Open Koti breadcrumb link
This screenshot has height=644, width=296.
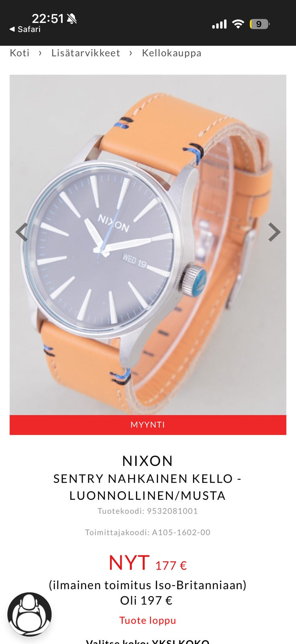[x=20, y=53]
